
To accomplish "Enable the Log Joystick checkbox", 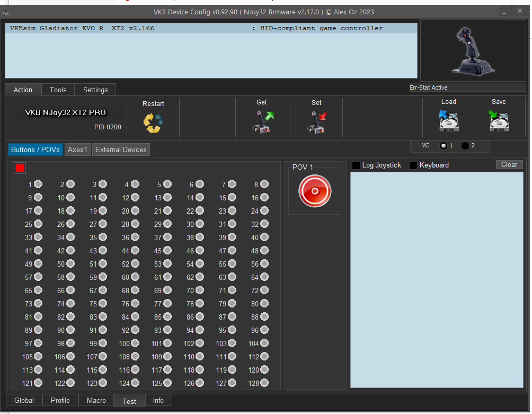I will (x=356, y=165).
